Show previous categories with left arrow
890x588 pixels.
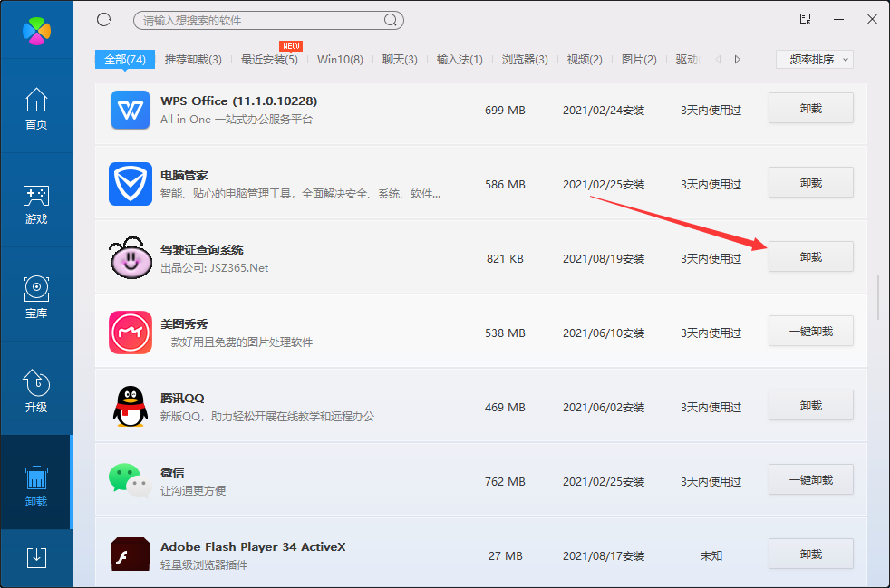click(718, 59)
